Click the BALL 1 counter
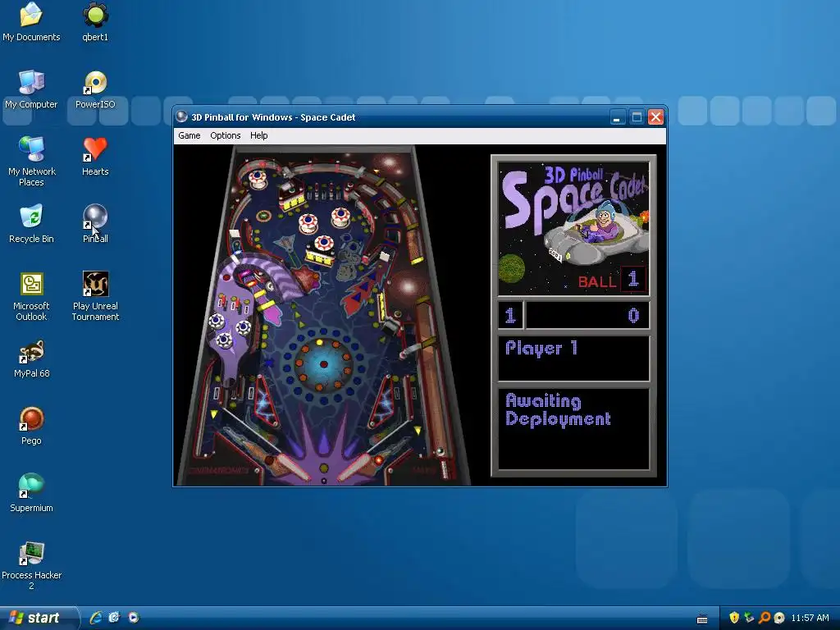This screenshot has height=630, width=840. (x=612, y=280)
